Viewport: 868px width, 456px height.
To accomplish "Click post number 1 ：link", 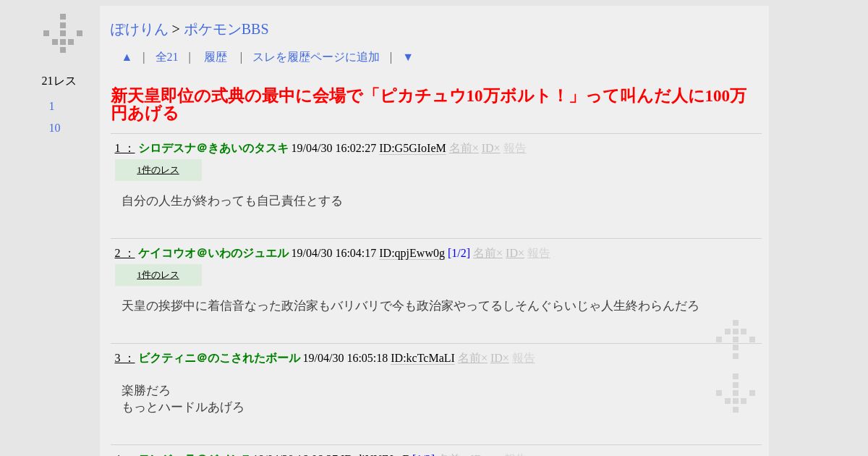I will coord(124,148).
